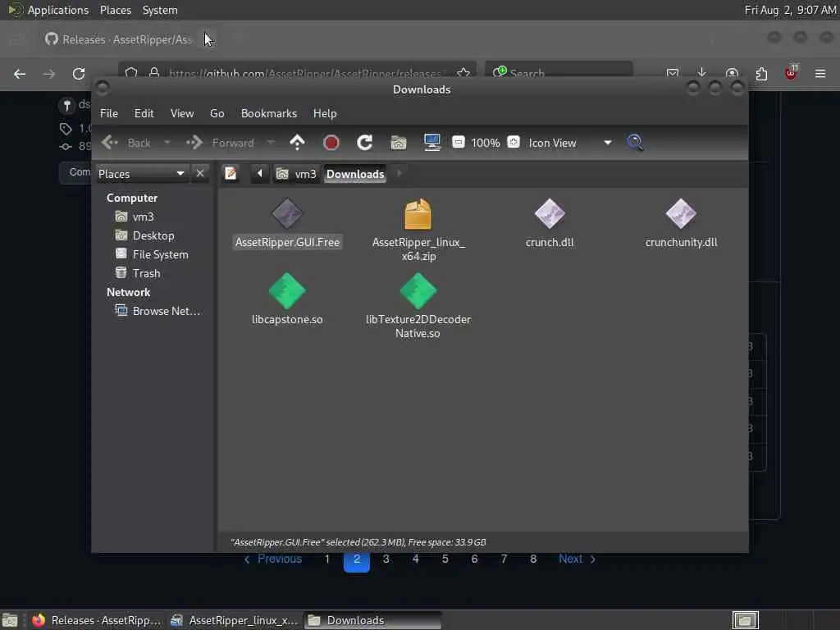Expand the Forward history dropdown arrow
840x630 pixels.
pyautogui.click(x=271, y=143)
